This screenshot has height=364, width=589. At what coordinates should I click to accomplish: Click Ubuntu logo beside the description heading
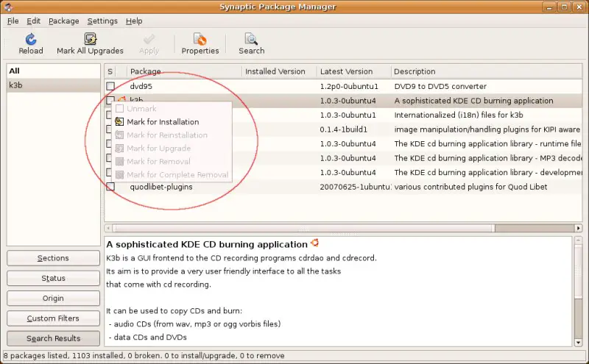[x=315, y=243]
